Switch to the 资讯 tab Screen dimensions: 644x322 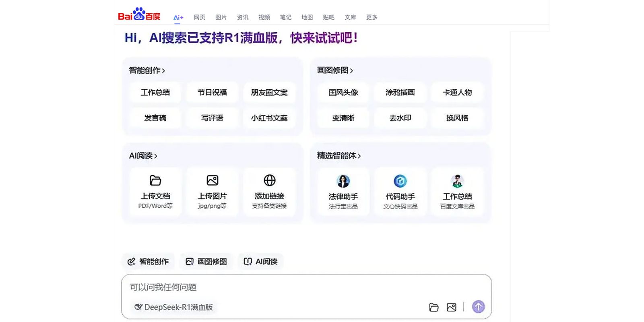pyautogui.click(x=242, y=17)
